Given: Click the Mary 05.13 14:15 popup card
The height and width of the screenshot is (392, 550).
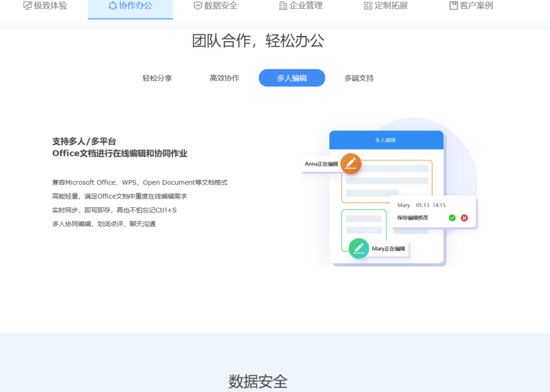Looking at the screenshot, I should point(432,212).
